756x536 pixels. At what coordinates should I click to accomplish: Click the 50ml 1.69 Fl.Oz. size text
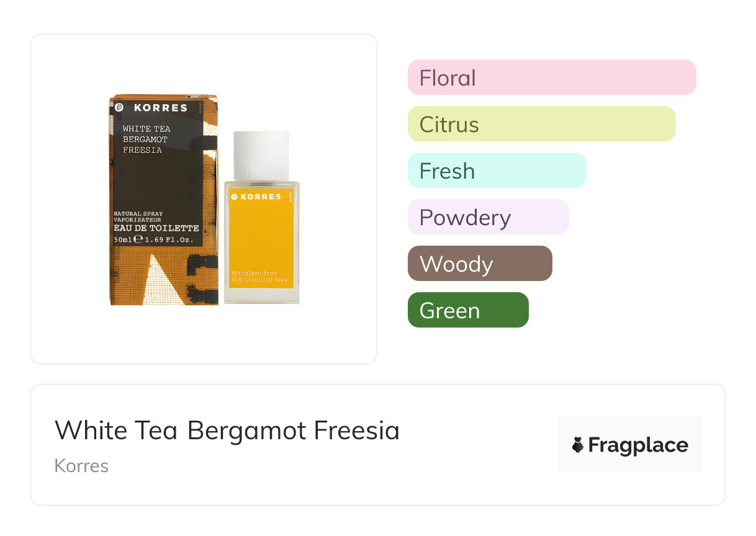[x=154, y=239]
